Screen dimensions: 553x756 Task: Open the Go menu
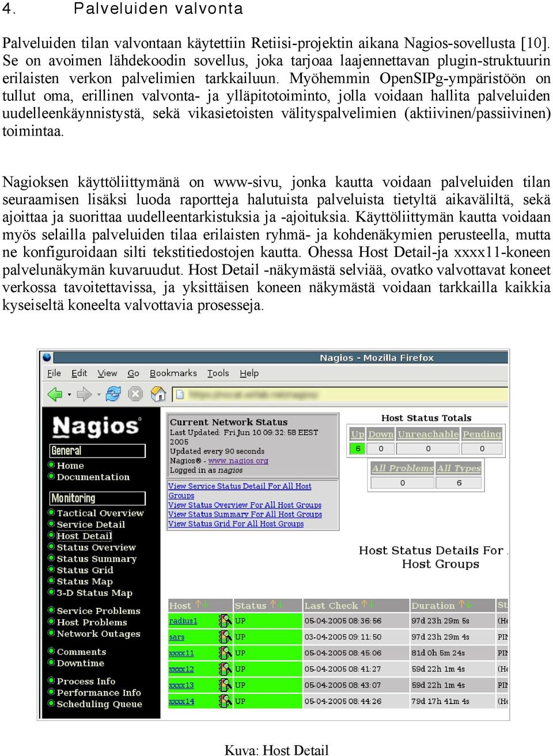(133, 373)
